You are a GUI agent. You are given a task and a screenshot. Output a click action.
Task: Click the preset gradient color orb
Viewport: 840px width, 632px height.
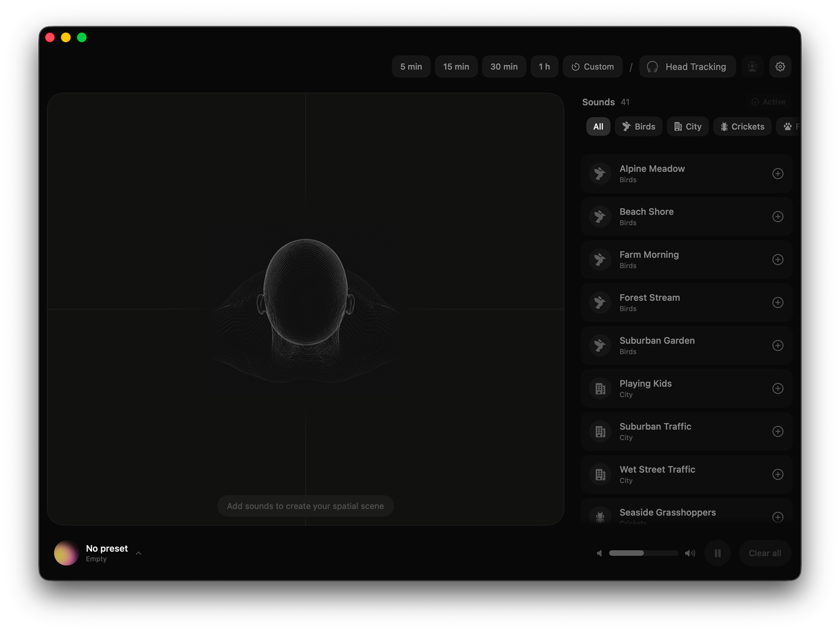click(66, 553)
